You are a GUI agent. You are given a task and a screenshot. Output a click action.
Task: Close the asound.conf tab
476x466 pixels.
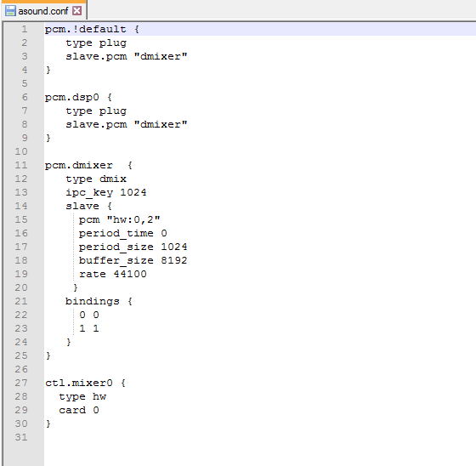click(77, 11)
